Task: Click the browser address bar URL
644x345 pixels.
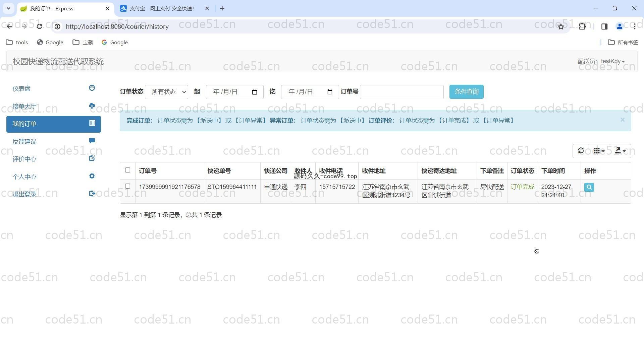Action: 117,26
